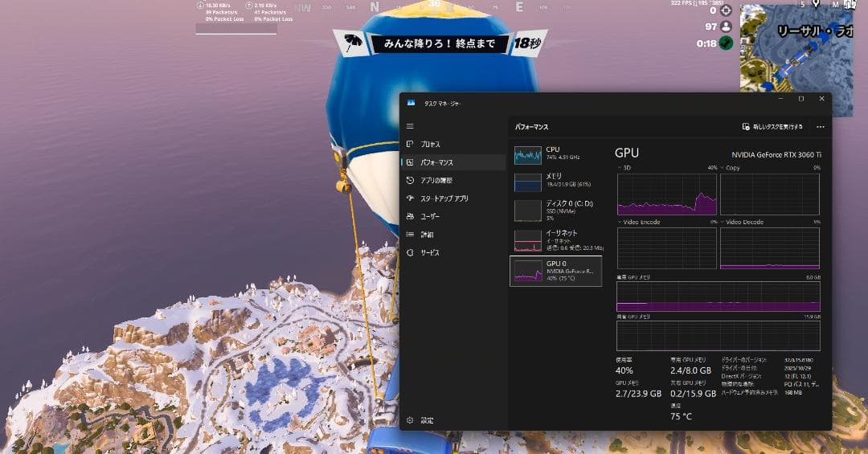Select the イーサネット (Ethernet) entry
Image resolution: width=868 pixels, height=454 pixels.
(x=556, y=240)
